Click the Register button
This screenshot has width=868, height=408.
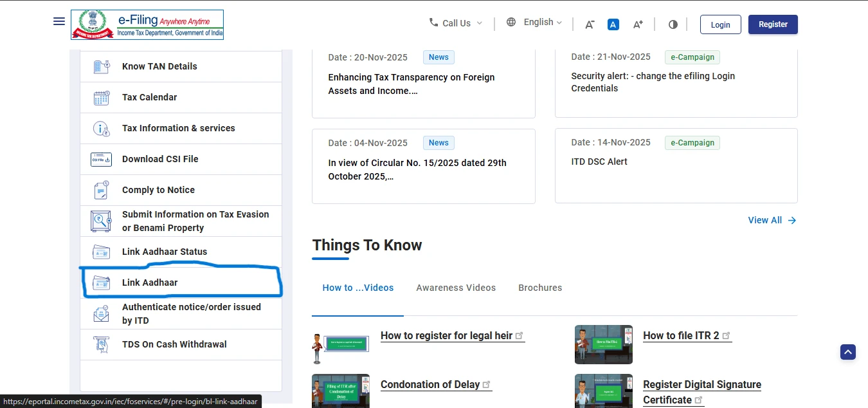[773, 24]
